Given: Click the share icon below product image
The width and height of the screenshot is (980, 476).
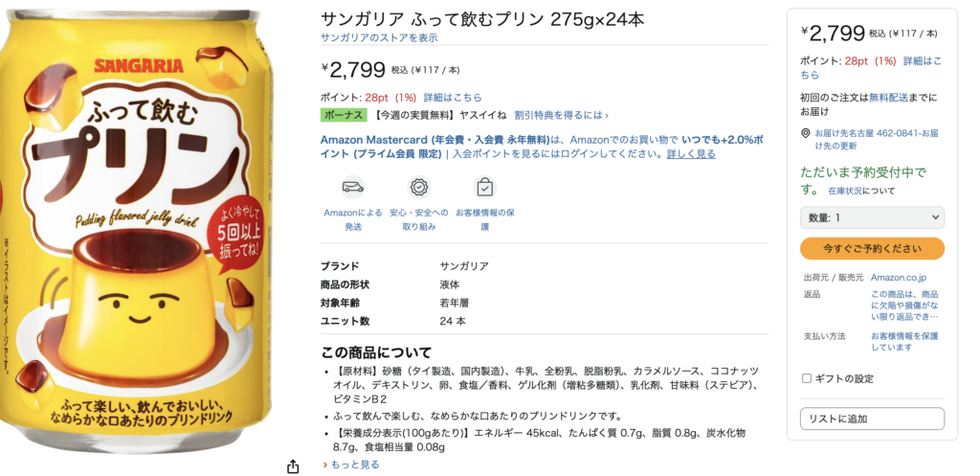Looking at the screenshot, I should pyautogui.click(x=293, y=466).
